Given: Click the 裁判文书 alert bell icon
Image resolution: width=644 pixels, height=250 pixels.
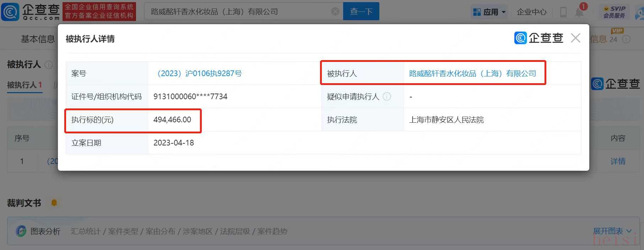Looking at the screenshot, I should (x=54, y=203).
